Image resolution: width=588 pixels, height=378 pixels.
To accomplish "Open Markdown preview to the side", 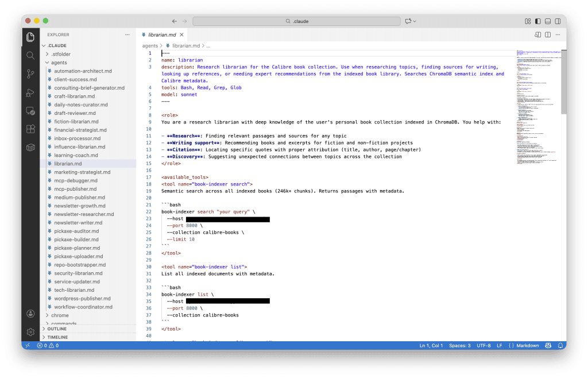I will [537, 34].
